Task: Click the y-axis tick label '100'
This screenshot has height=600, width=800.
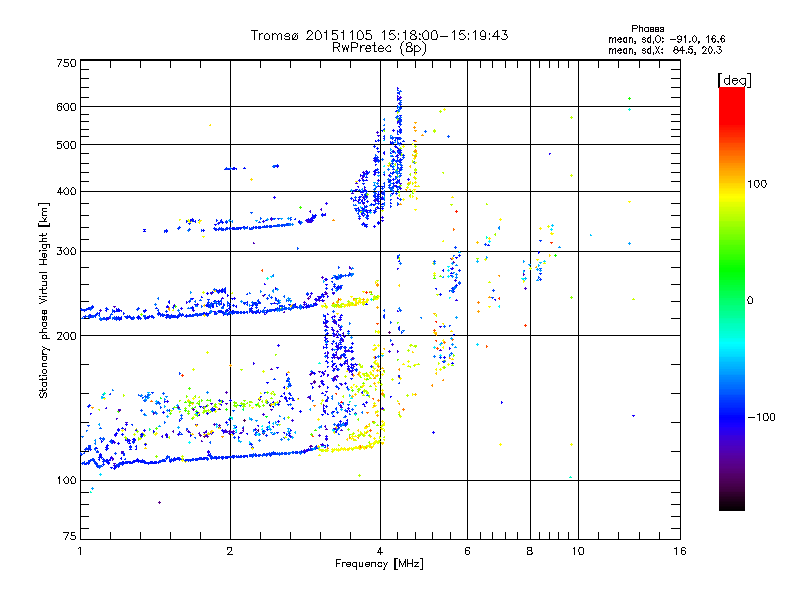Action: pyautogui.click(x=66, y=481)
